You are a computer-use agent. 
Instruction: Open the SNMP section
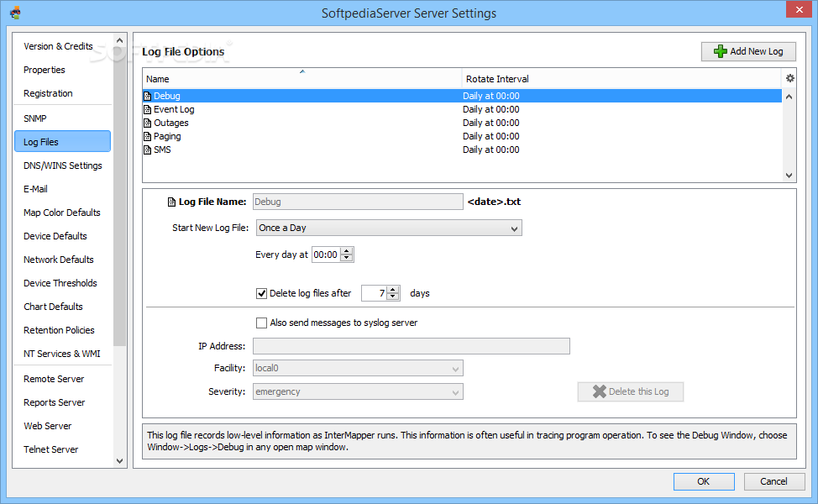click(35, 118)
